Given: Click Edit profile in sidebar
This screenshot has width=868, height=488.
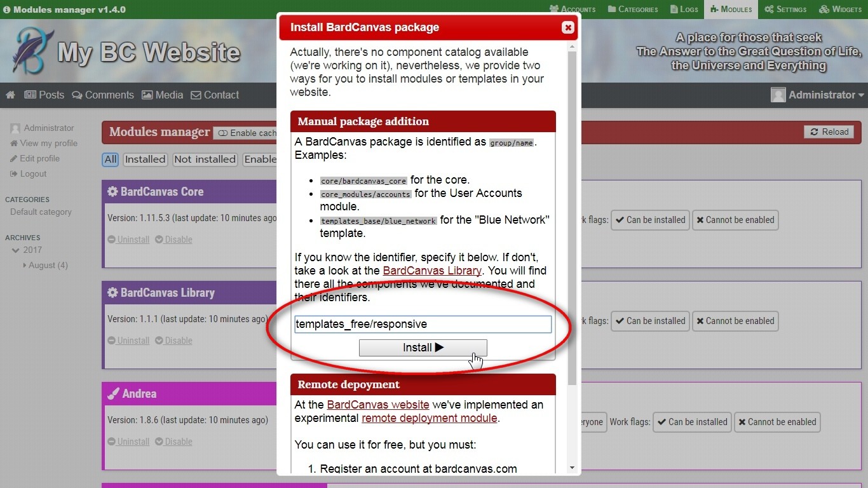Looking at the screenshot, I should pyautogui.click(x=34, y=158).
